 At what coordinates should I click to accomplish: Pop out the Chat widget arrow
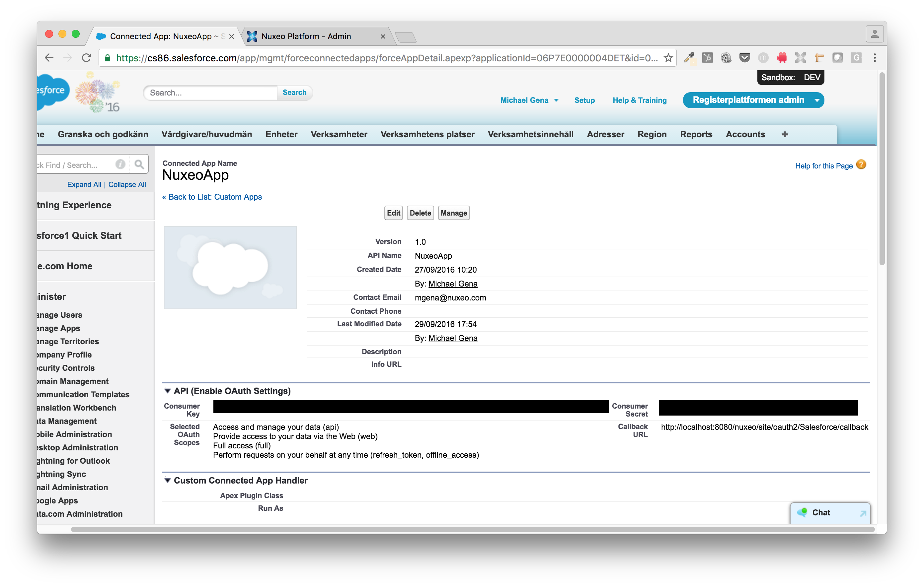863,513
